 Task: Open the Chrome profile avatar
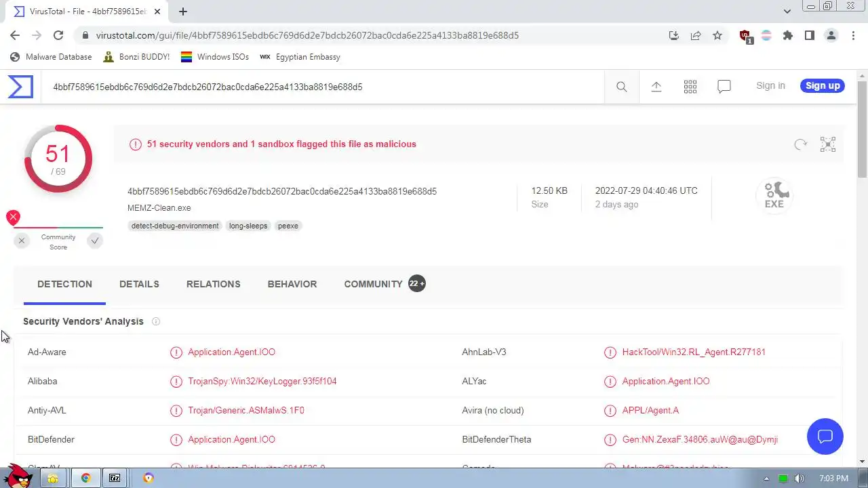pyautogui.click(x=831, y=35)
